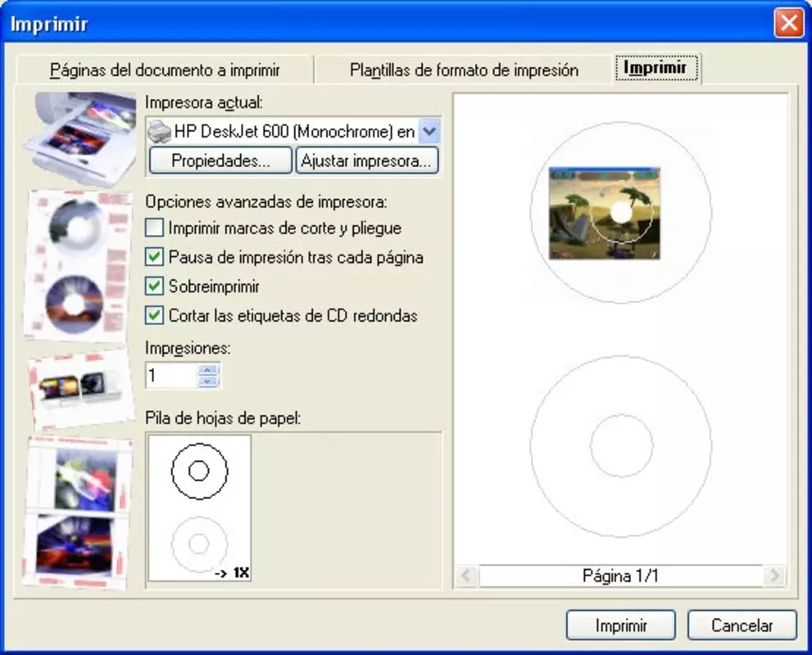Uncheck Pausa de impresión tras cada página
Image resolution: width=812 pixels, height=655 pixels.
[x=154, y=256]
